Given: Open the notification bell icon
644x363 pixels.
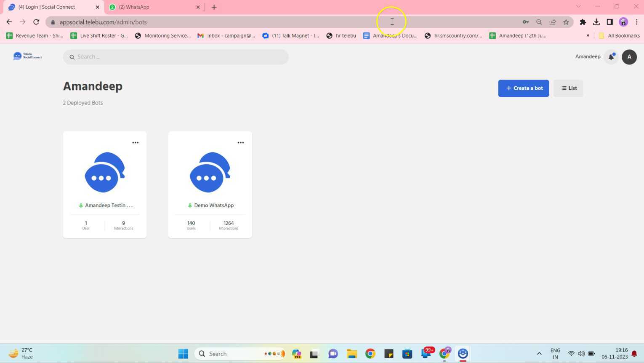Looking at the screenshot, I should point(611,57).
